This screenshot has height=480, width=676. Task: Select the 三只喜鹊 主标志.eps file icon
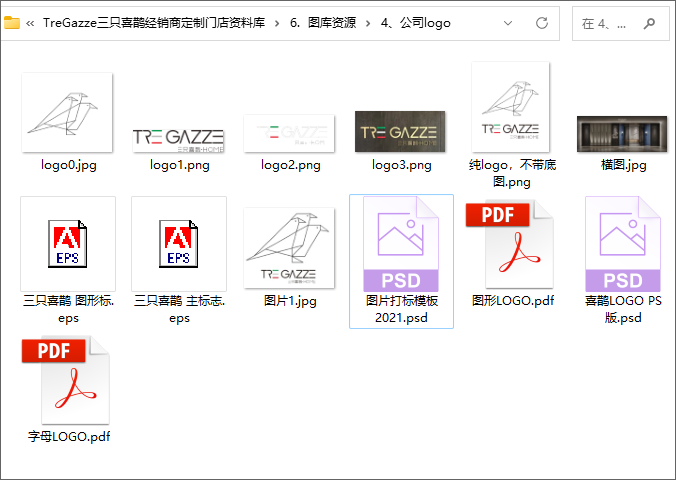(179, 244)
